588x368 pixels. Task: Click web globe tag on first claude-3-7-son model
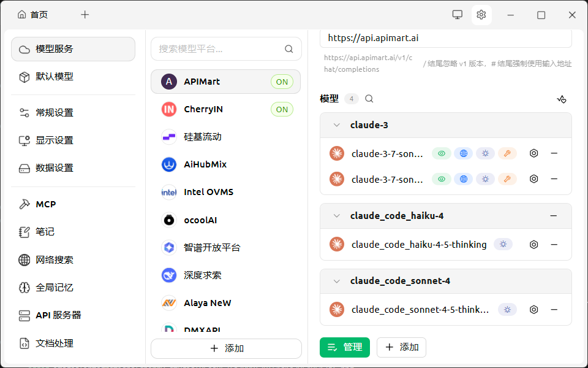point(464,153)
